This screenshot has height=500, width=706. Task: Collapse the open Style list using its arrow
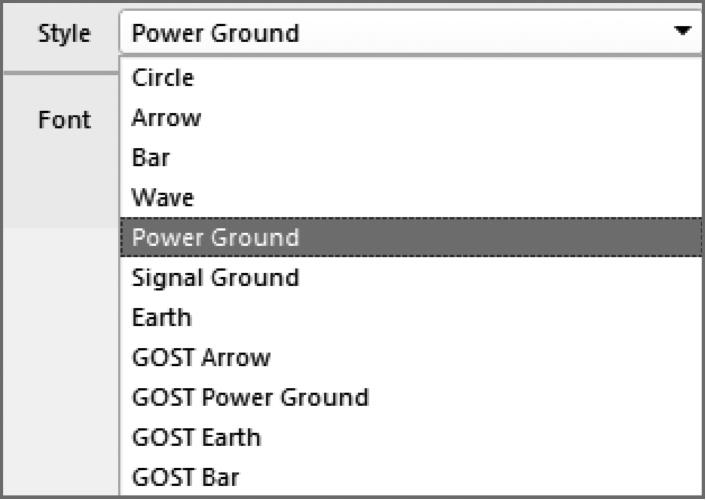pyautogui.click(x=683, y=32)
